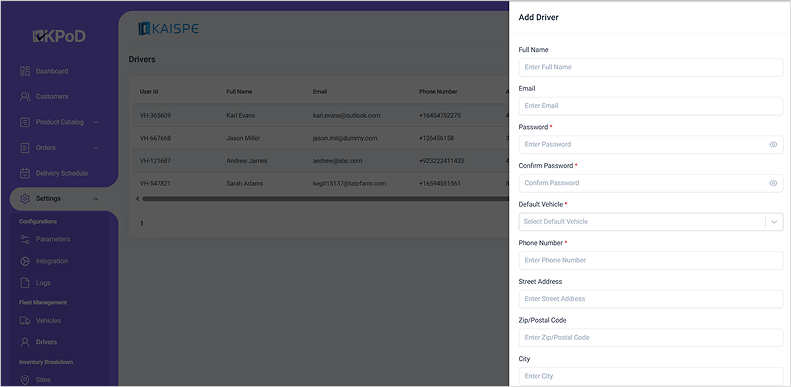Select Integration under Configurations
The height and width of the screenshot is (387, 791).
point(51,261)
